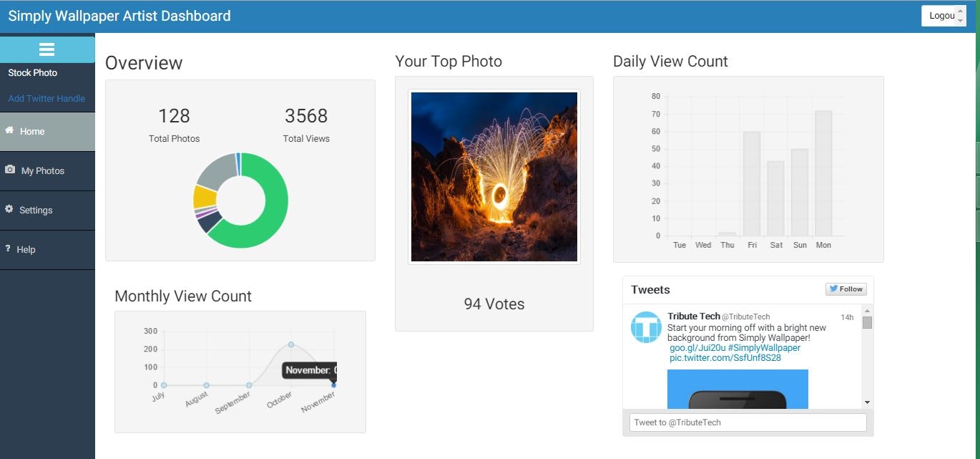This screenshot has width=980, height=459.
Task: Click the 94 Votes text
Action: tap(494, 304)
